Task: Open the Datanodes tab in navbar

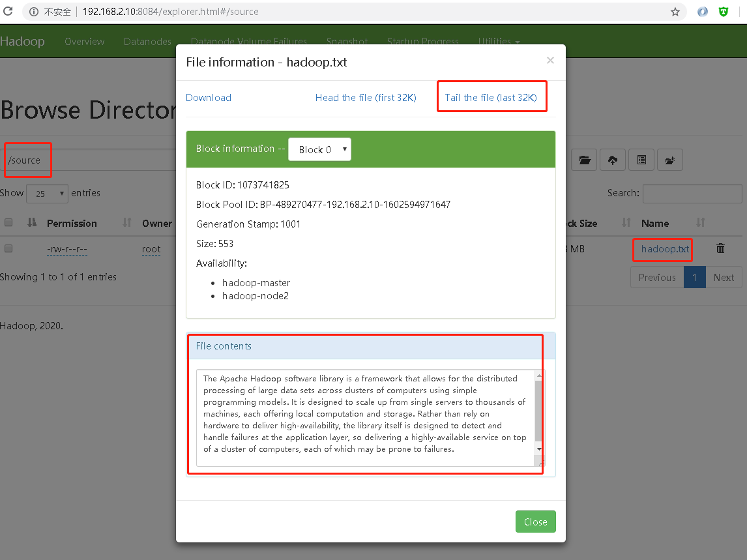Action: click(x=147, y=42)
